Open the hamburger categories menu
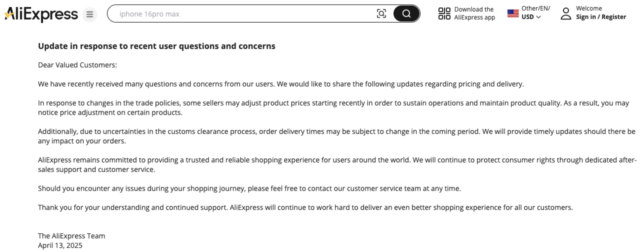The image size is (644, 252). (90, 15)
